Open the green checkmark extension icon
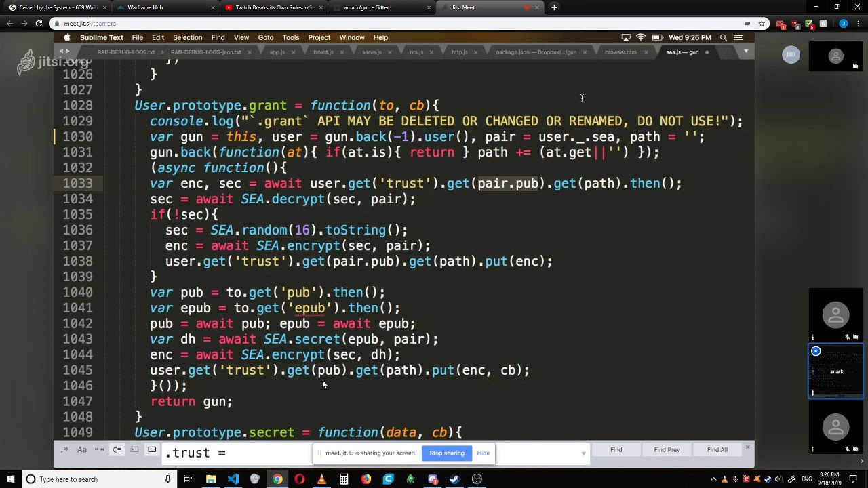The height and width of the screenshot is (488, 868). 809,24
